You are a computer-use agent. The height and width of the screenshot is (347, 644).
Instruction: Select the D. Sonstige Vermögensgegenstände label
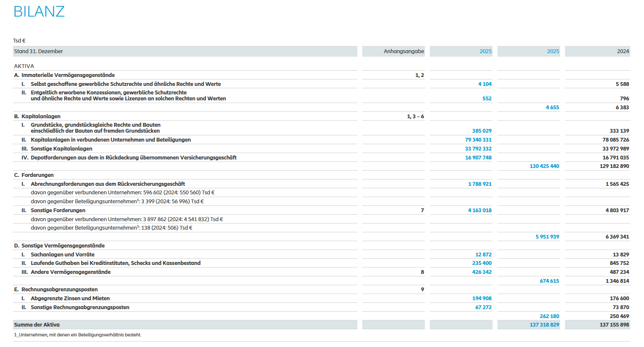(59, 245)
